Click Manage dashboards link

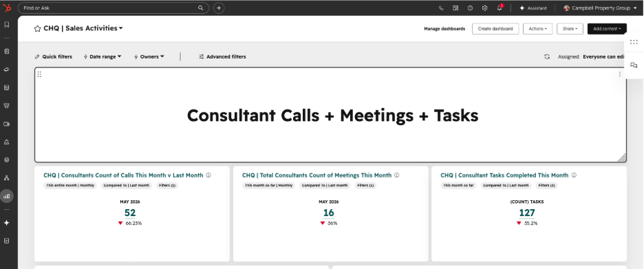pyautogui.click(x=444, y=29)
